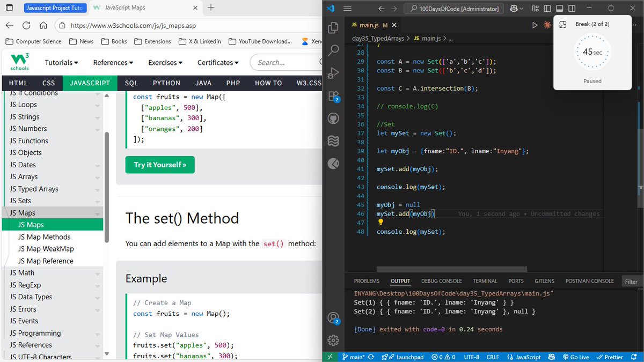Go back in the browser
Screen dimensions: 644x362
9,25
